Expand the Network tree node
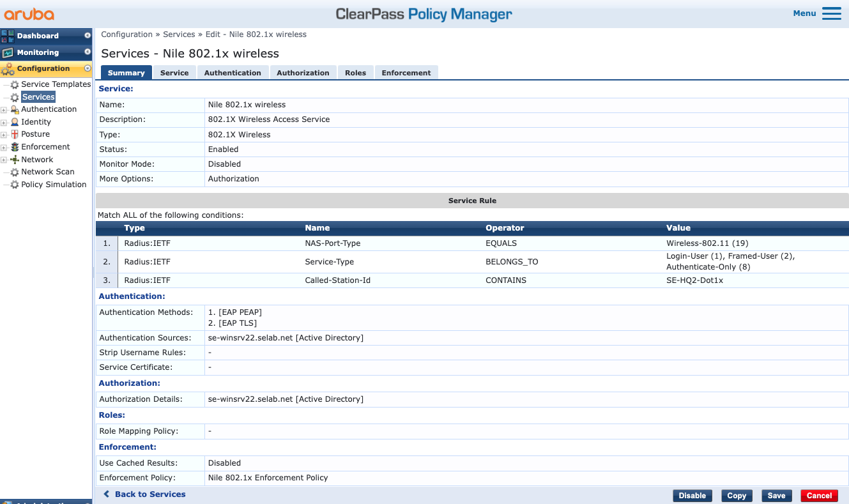This screenshot has width=849, height=504. 4,160
